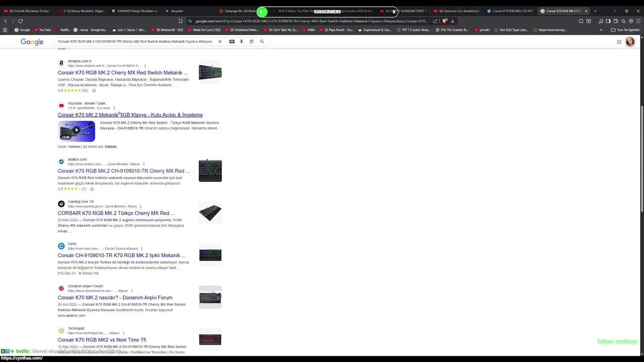Open the Google account avatar
This screenshot has width=644, height=362.
[630, 42]
